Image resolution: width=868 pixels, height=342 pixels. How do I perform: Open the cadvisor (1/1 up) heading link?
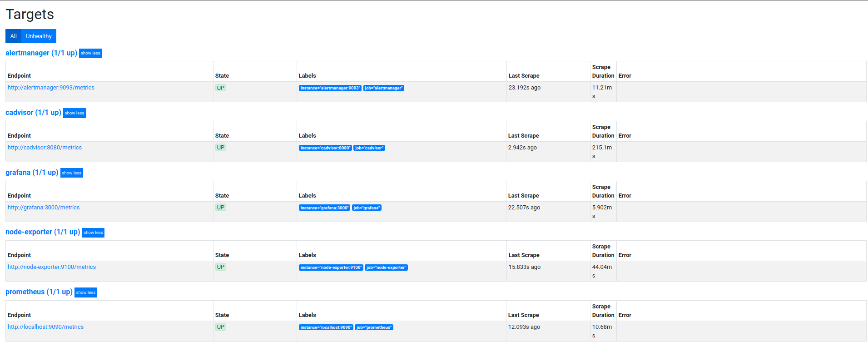point(33,113)
